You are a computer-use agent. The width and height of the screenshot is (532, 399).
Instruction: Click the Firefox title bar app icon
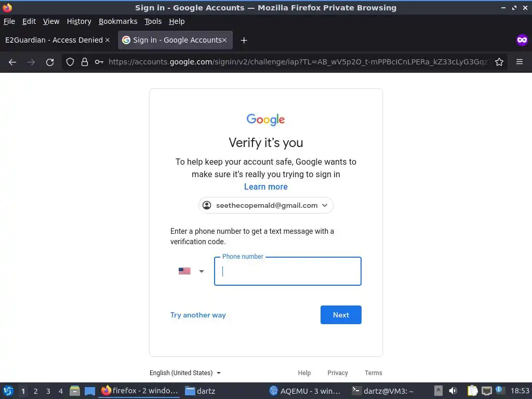[7, 7]
